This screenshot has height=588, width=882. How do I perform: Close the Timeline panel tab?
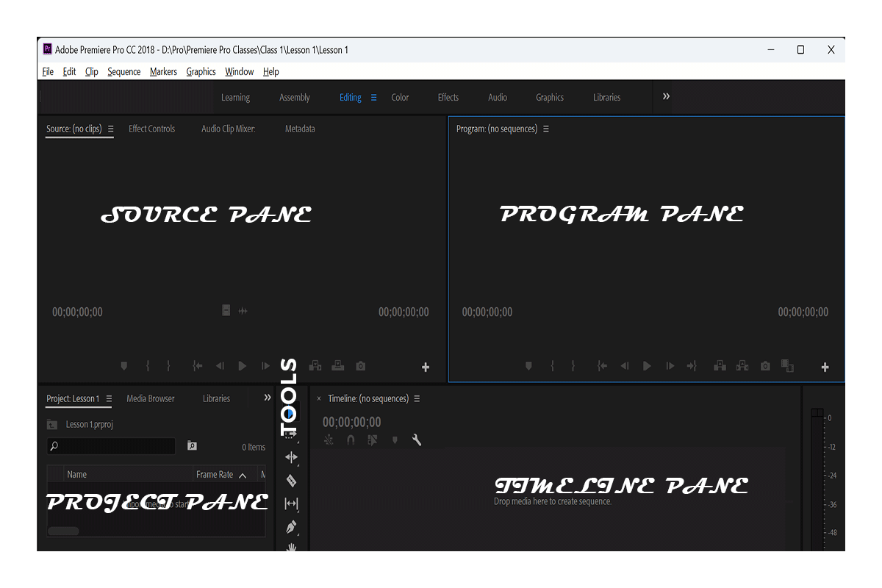click(x=319, y=398)
